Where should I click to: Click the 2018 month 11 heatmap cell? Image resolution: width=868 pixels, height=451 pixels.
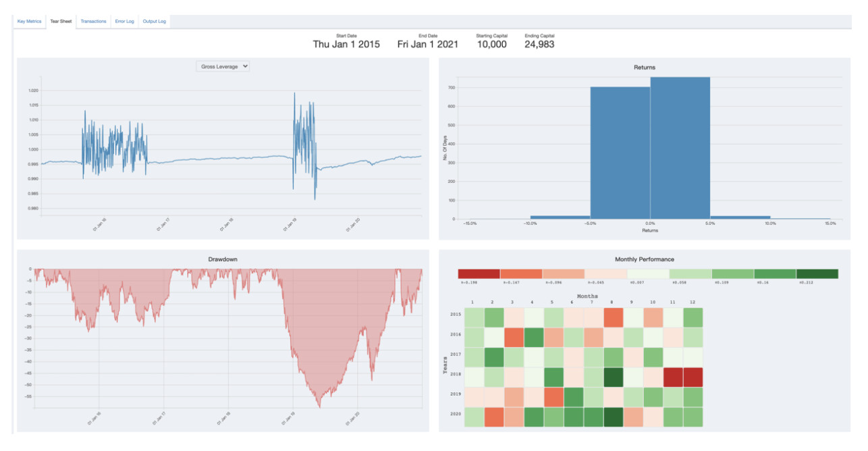[x=673, y=377]
